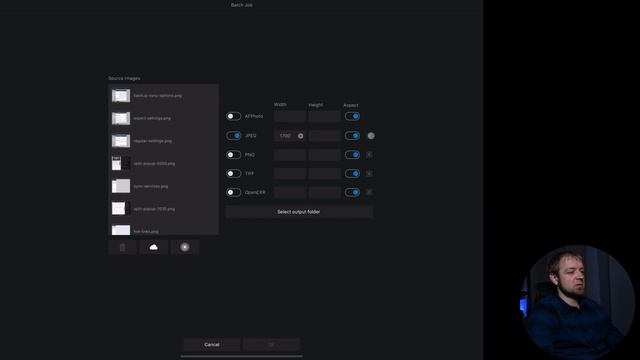Click the JPEG Height field

coord(324,136)
